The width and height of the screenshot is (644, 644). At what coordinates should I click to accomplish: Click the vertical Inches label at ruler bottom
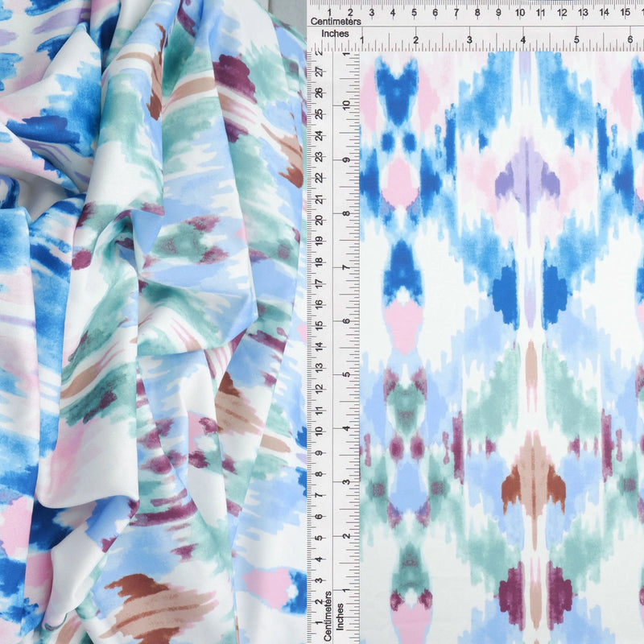340,617
